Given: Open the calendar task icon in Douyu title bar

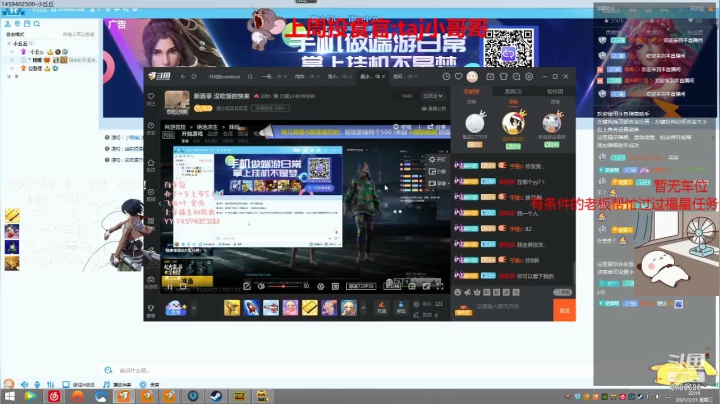Looking at the screenshot, I should (x=490, y=77).
